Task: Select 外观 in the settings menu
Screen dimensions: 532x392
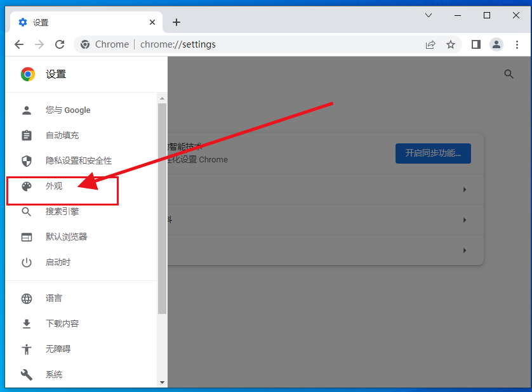Action: 81,186
